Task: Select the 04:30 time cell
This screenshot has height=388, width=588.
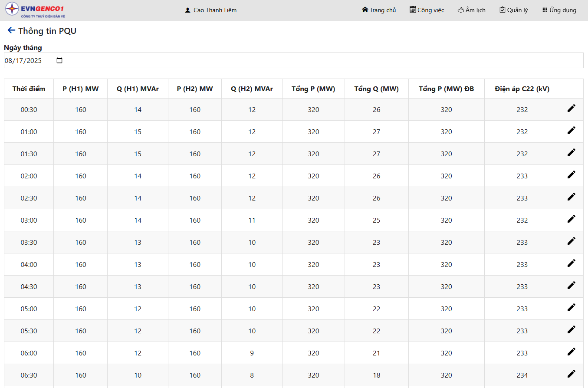Action: click(x=29, y=287)
